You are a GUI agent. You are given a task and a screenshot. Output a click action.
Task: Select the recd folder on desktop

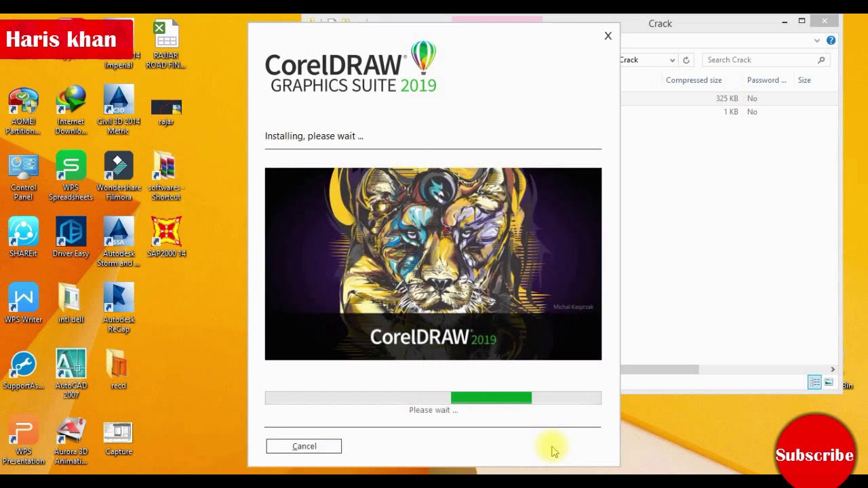tap(119, 370)
